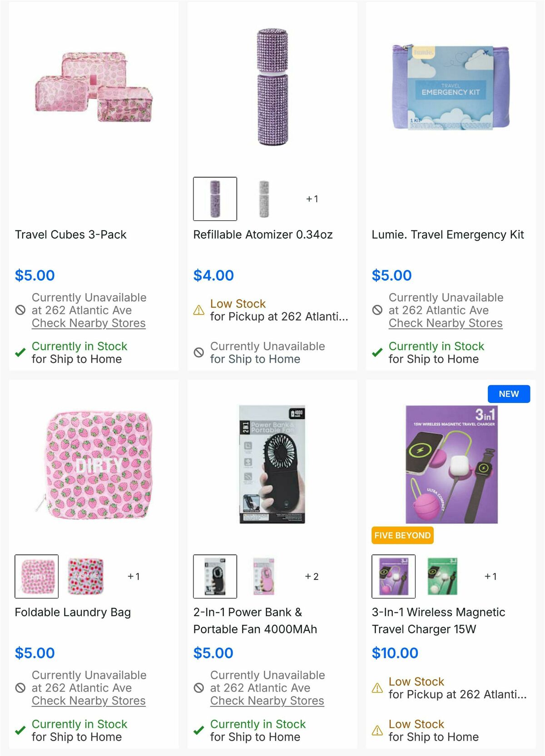Screen dimensions: 545x756
Task: Expand the +1 extra variants on Foldable Laundry Bag
Action: point(134,576)
